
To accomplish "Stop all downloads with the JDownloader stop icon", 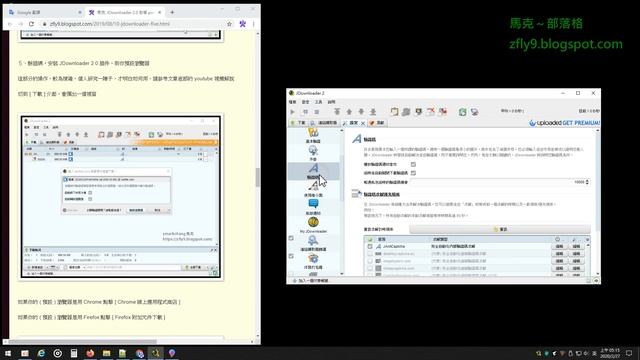I will (317, 112).
